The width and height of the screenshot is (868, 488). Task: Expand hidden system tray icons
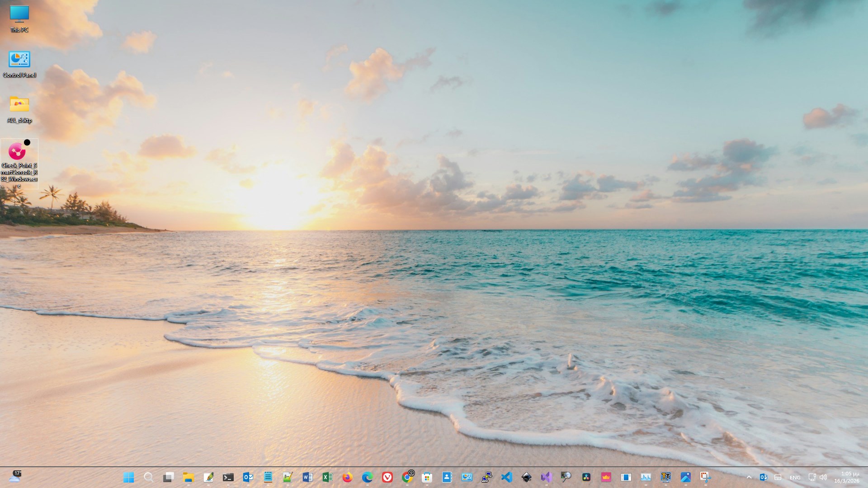point(749,477)
